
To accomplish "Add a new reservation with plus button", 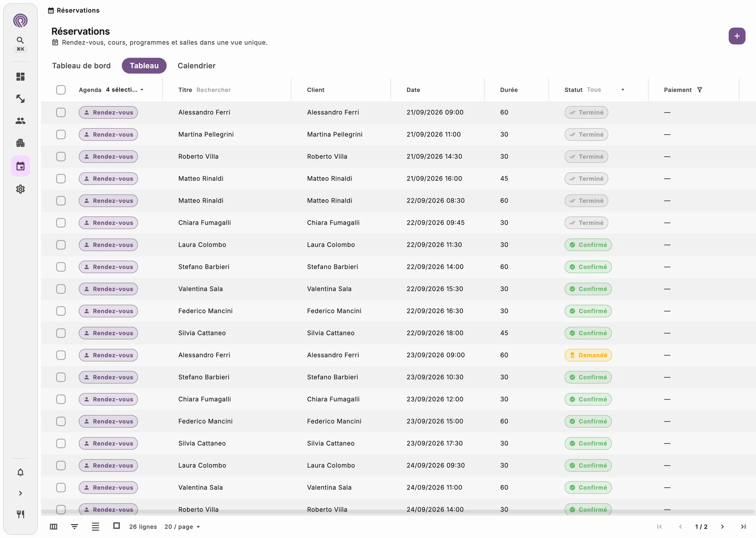I will pyautogui.click(x=737, y=36).
